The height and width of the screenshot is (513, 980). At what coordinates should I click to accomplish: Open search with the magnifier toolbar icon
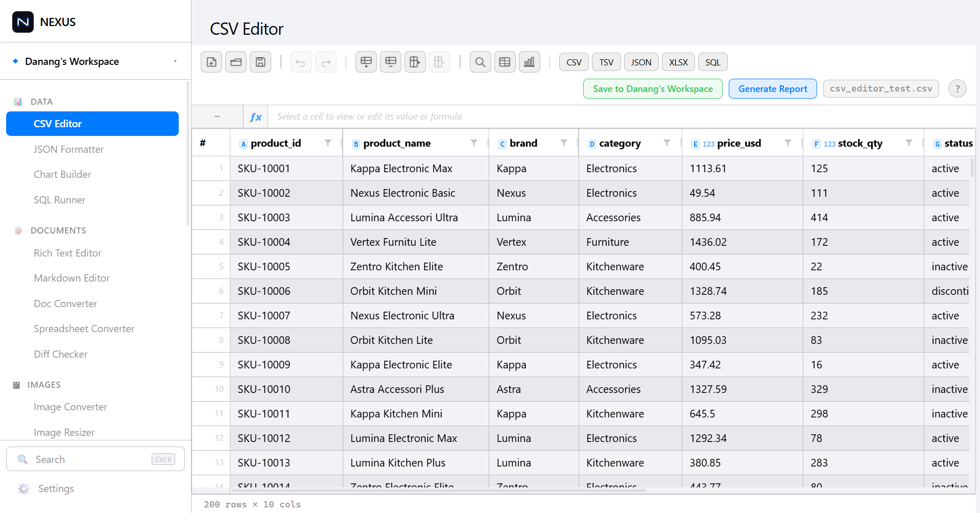coord(480,62)
